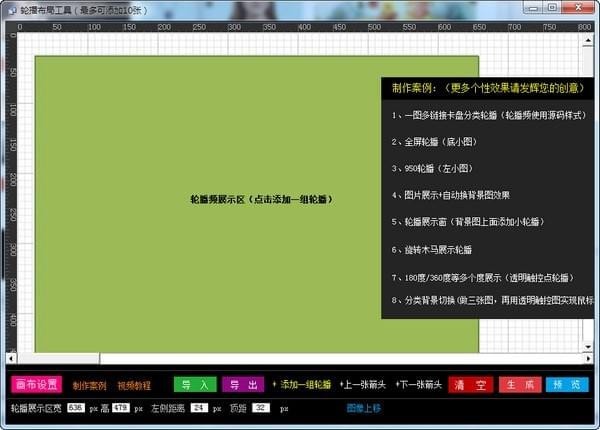The height and width of the screenshot is (430, 600).
Task: Open the 视频教程 video tutorial link
Action: click(x=134, y=386)
